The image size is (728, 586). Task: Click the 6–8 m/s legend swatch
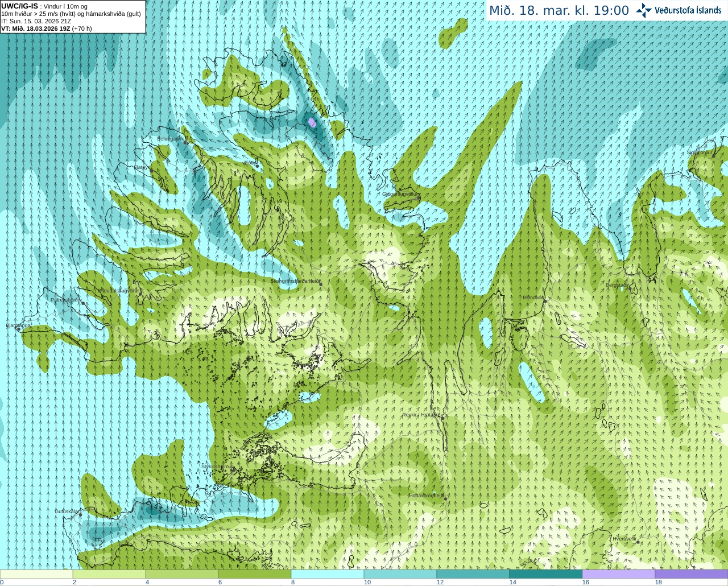[255, 574]
